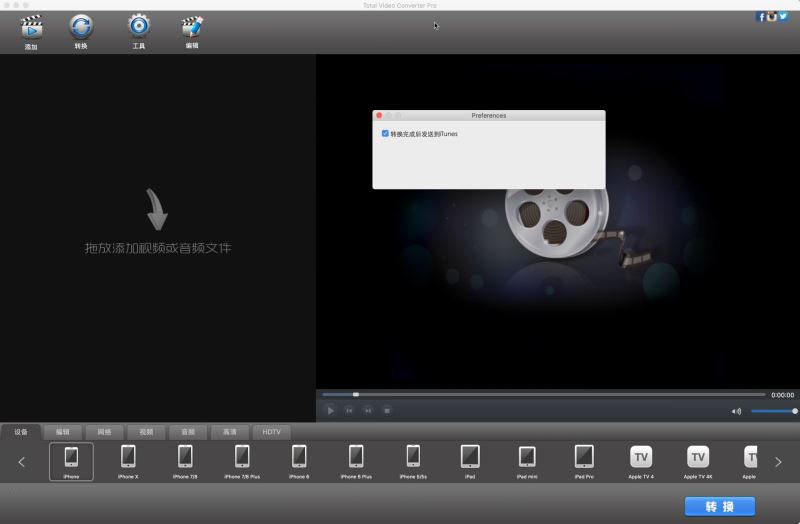
Task: Select the iPhone 6 device preset
Action: tap(299, 461)
